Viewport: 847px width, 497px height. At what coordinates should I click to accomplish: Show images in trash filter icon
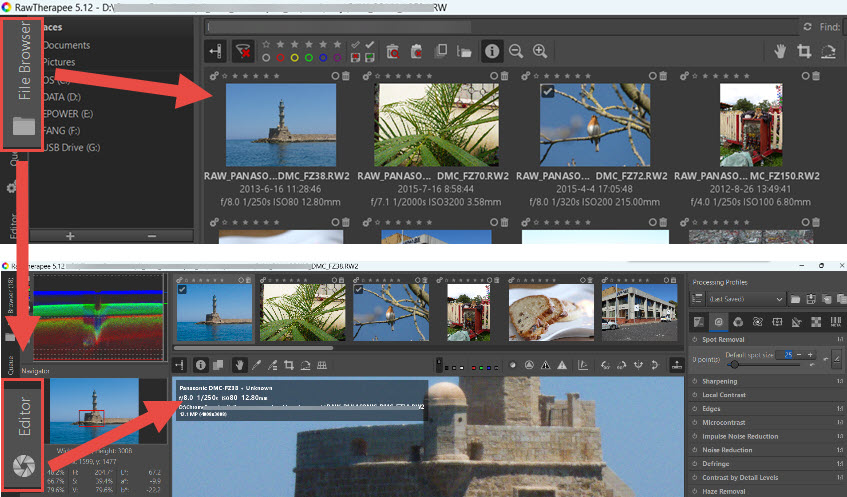(393, 51)
